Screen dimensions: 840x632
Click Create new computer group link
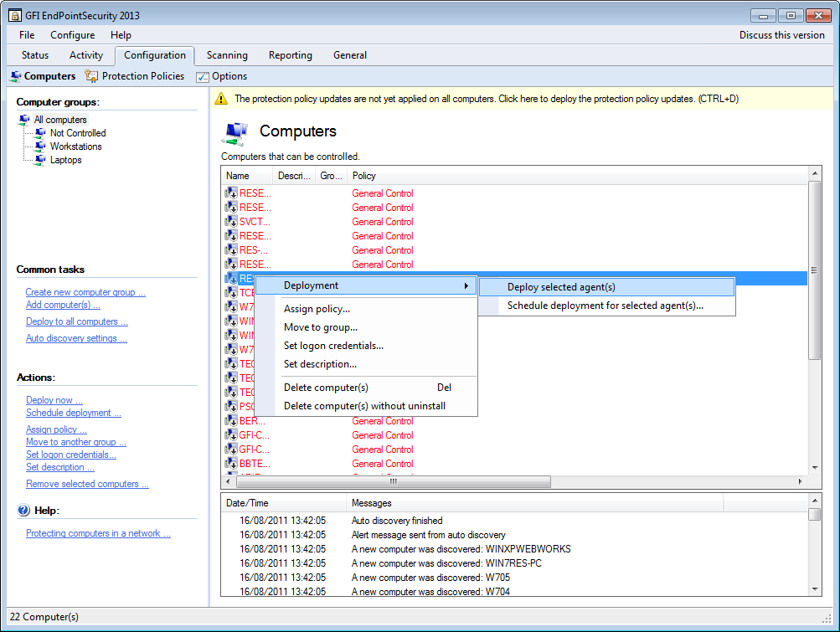(x=85, y=292)
